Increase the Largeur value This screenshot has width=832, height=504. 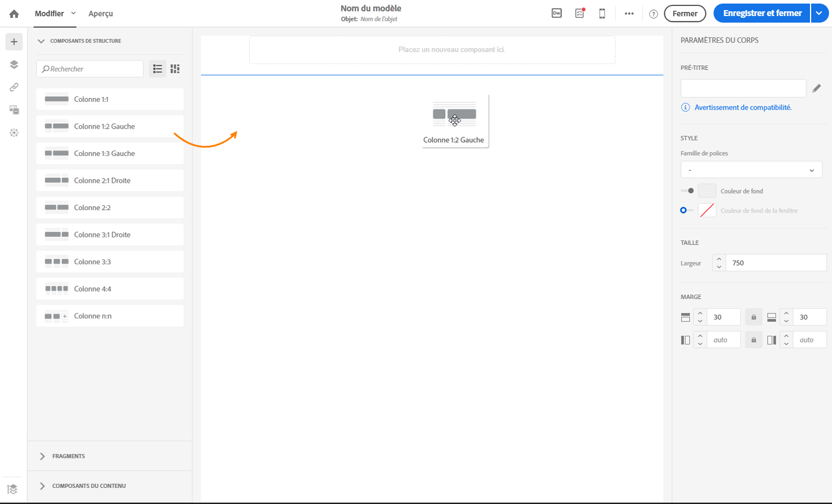pos(719,259)
